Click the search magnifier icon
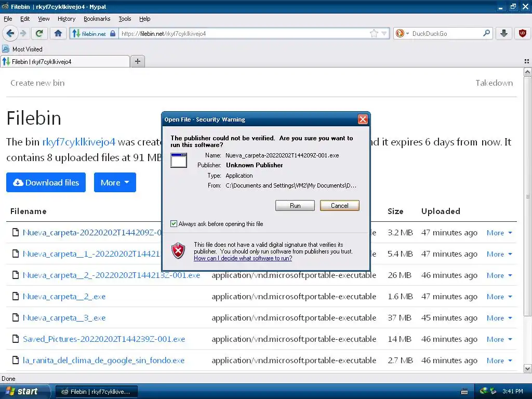532x399 pixels. coord(486,33)
